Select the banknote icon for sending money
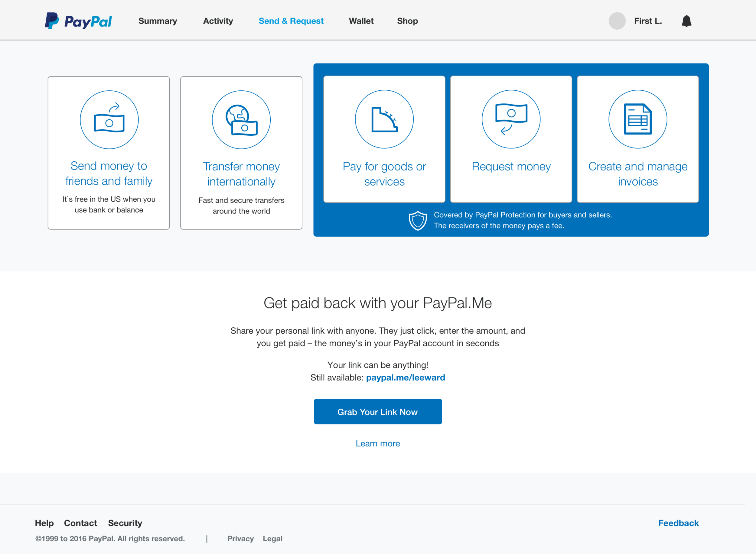Screen dimensions: 756x554 [109, 119]
